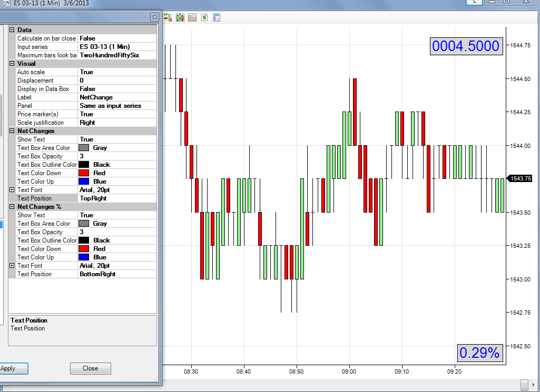The image size is (540, 392).
Task: Select the 'Text Box Opacity' label in Net Changes
Action: 40,156
